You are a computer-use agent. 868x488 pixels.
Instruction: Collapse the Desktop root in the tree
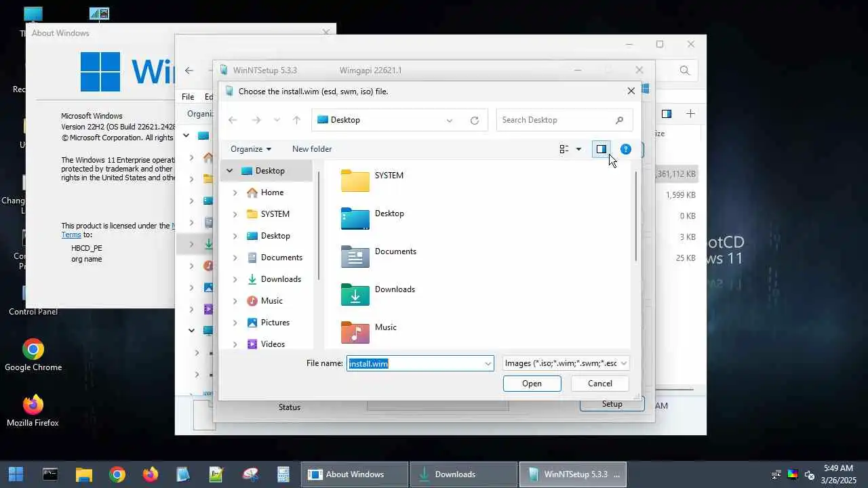coord(229,171)
